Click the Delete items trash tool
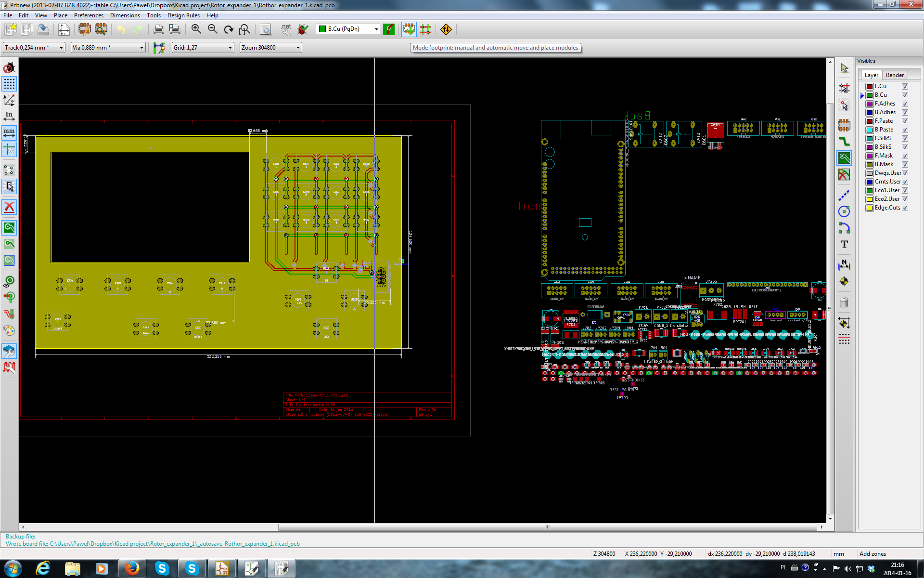Viewport: 924px width, 578px height. (844, 302)
